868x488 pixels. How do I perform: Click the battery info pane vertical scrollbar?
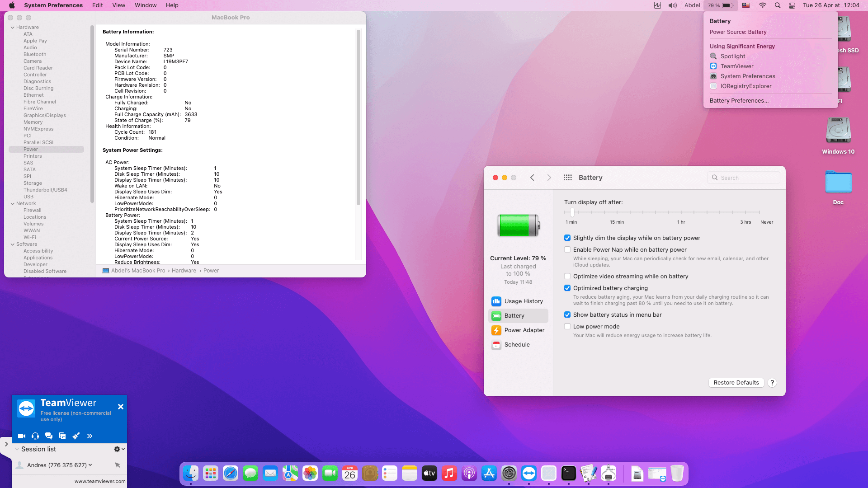point(358,117)
